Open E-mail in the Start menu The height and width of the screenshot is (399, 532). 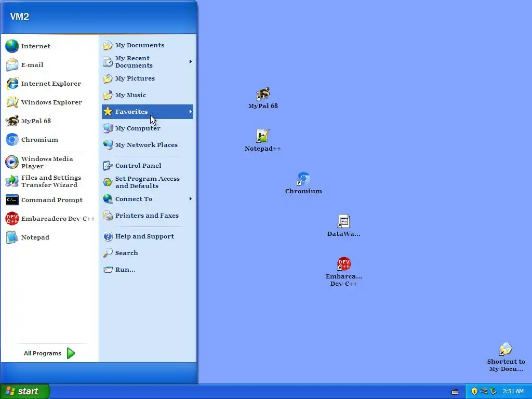point(49,65)
